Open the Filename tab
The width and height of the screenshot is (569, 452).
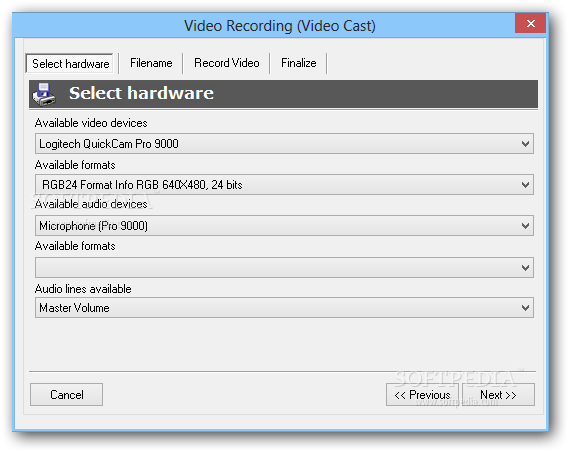click(x=151, y=63)
